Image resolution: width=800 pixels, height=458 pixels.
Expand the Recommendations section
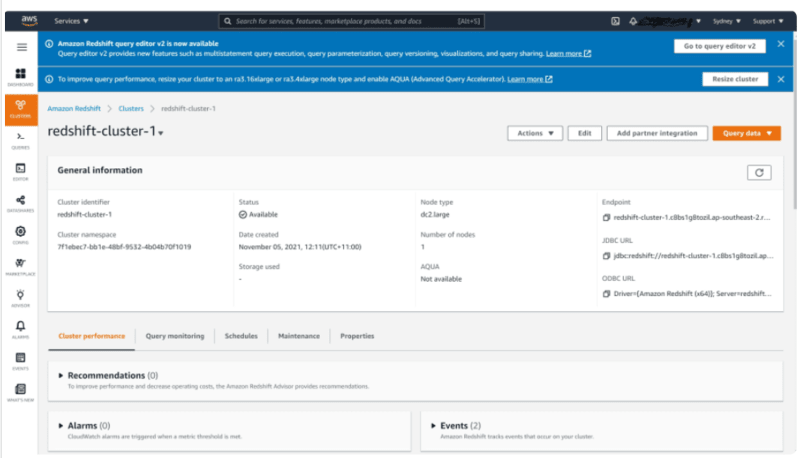tap(61, 375)
